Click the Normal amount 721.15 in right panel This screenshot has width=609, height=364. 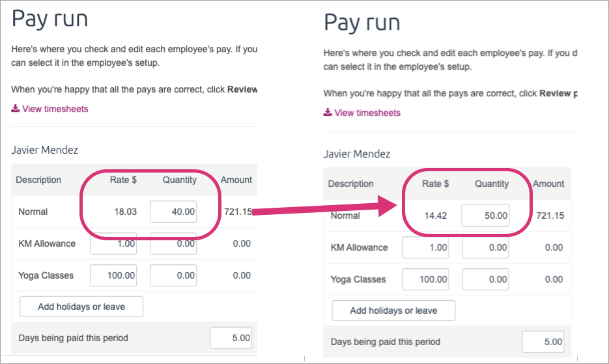click(x=548, y=216)
